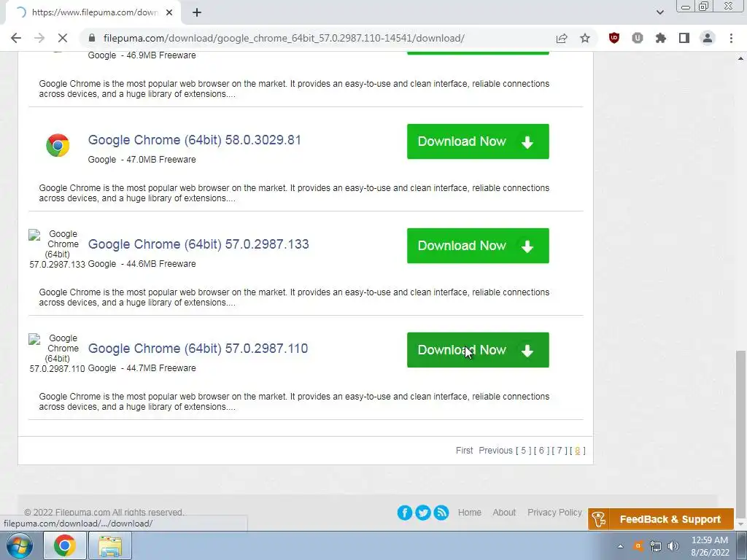This screenshot has height=560, width=747.
Task: Open a new tab with plus button
Action: (x=197, y=12)
